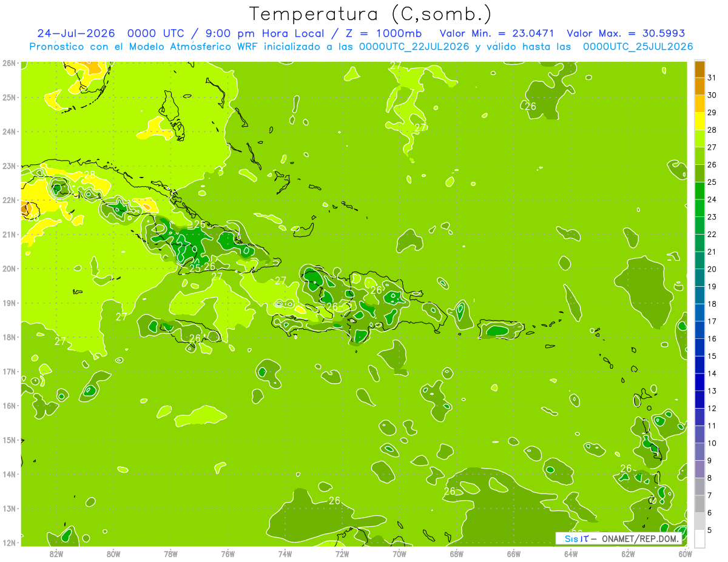This screenshot has width=728, height=562.
Task: Click the 'Temperatura (C,somb.)' map title
Action: 371,14
